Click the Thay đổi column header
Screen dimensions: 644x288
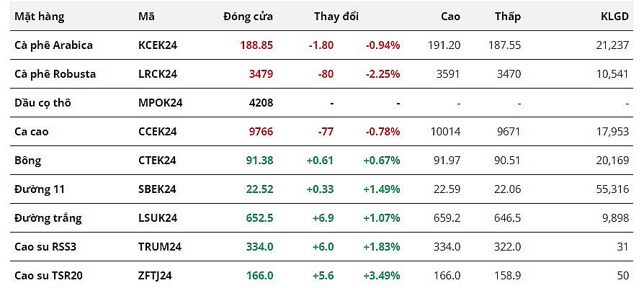pos(336,16)
